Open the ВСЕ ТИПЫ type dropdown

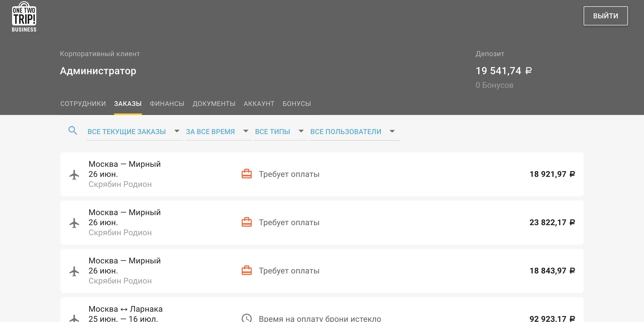coord(280,132)
